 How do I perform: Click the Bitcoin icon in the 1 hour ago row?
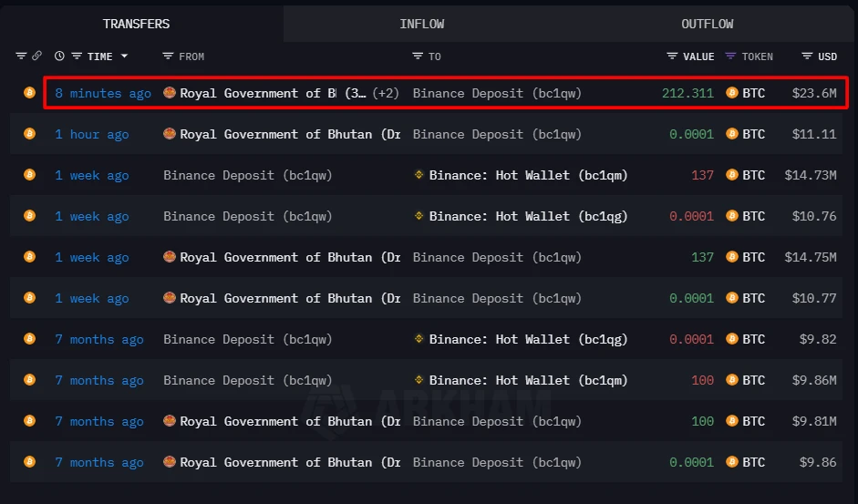tap(29, 134)
